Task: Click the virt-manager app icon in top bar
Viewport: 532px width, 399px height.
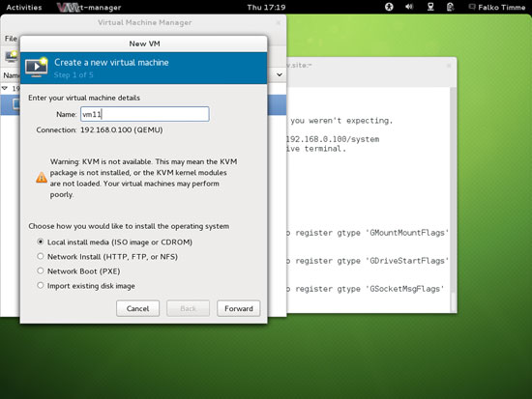Action: (67, 7)
